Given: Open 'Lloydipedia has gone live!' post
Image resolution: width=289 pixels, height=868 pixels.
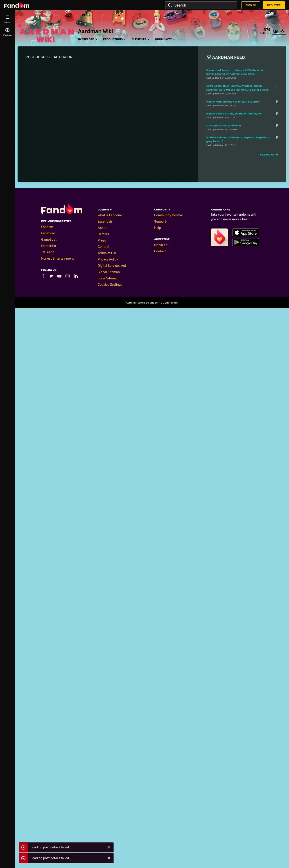Looking at the screenshot, I should point(224,125).
